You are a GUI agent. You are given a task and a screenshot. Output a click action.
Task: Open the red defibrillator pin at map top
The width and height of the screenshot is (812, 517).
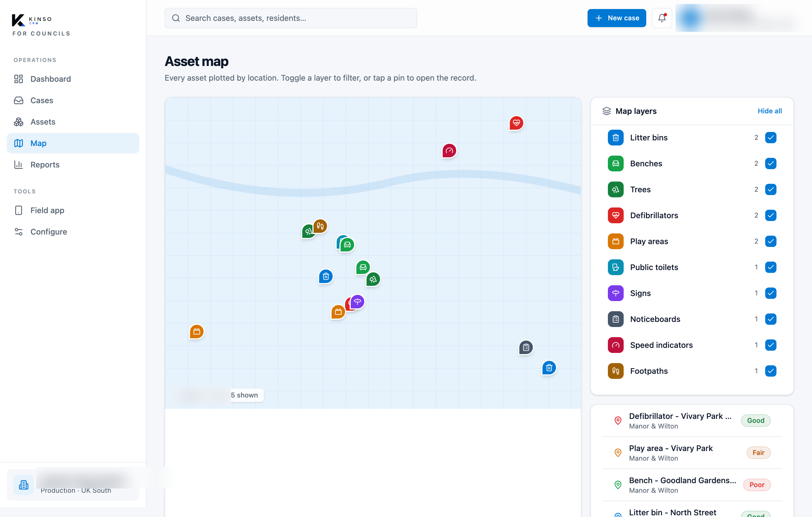coord(516,123)
